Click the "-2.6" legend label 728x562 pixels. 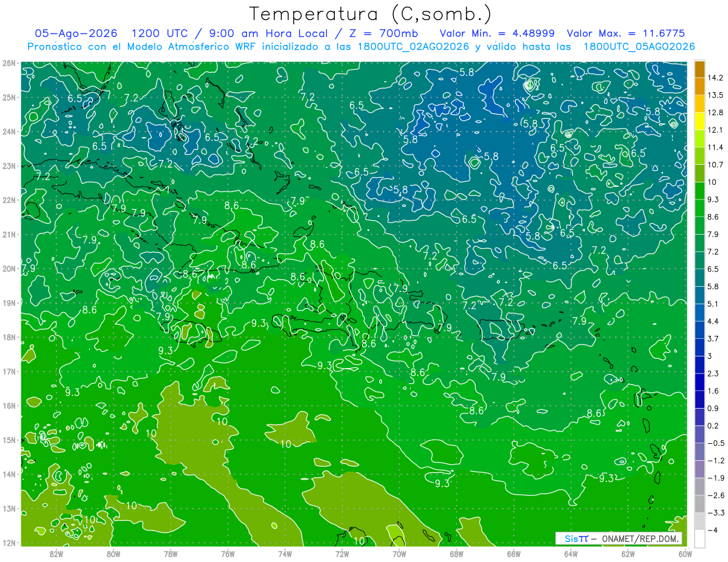click(715, 495)
